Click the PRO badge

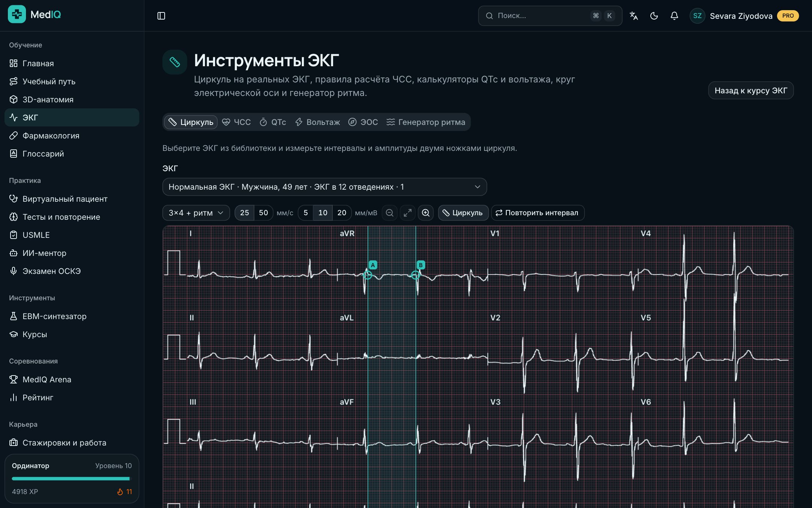[x=788, y=16]
